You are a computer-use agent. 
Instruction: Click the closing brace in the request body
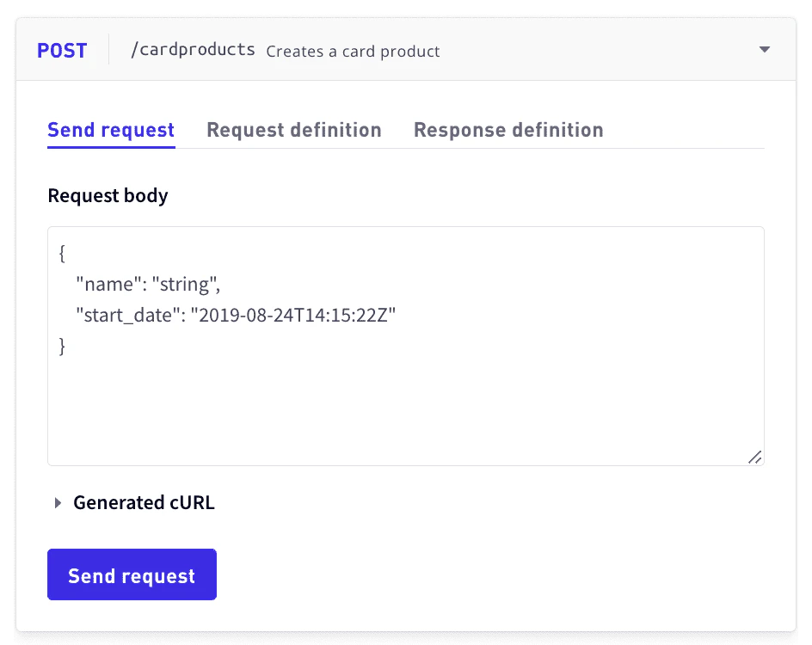61,346
